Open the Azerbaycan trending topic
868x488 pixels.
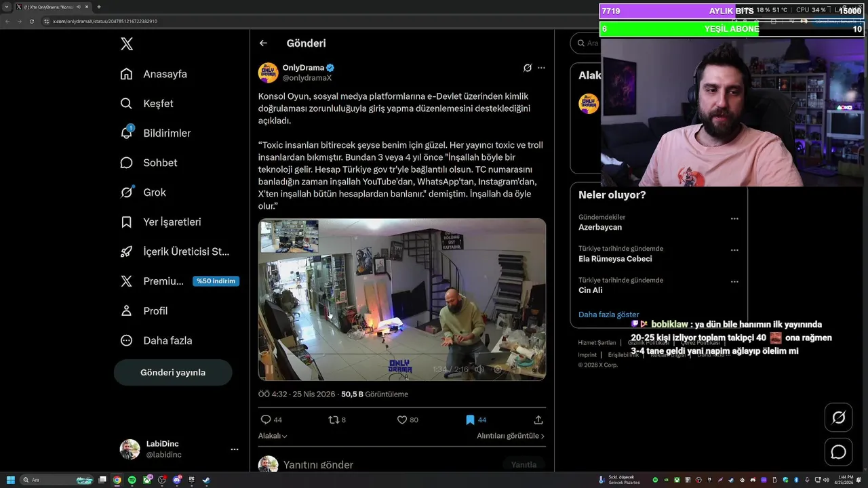click(600, 228)
